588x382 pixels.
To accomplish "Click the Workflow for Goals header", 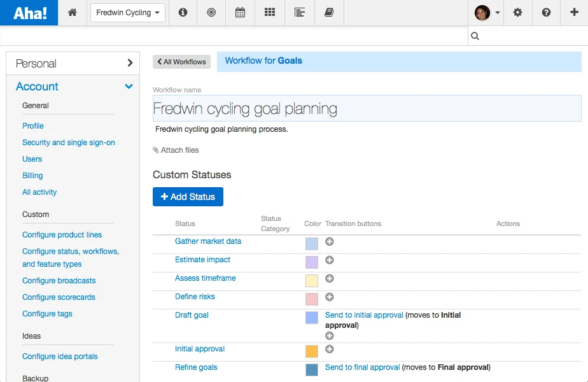I will (x=399, y=62).
